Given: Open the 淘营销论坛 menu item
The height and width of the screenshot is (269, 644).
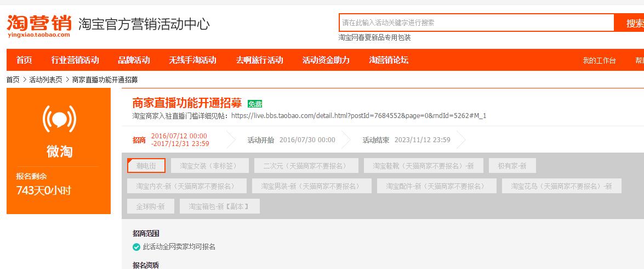Looking at the screenshot, I should coord(389,60).
